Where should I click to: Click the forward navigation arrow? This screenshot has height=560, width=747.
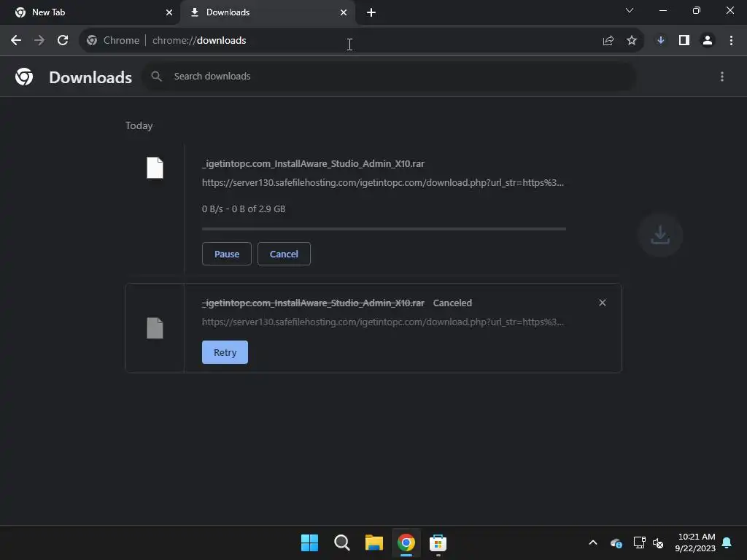point(39,41)
